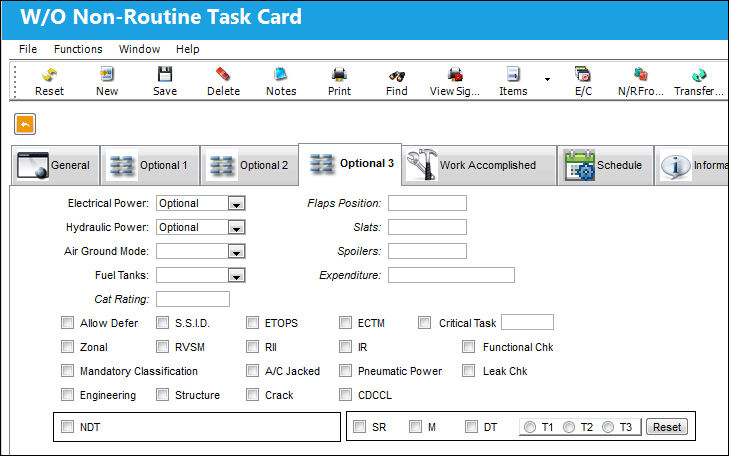Tick the RVSM checkbox
729x456 pixels.
[x=162, y=347]
